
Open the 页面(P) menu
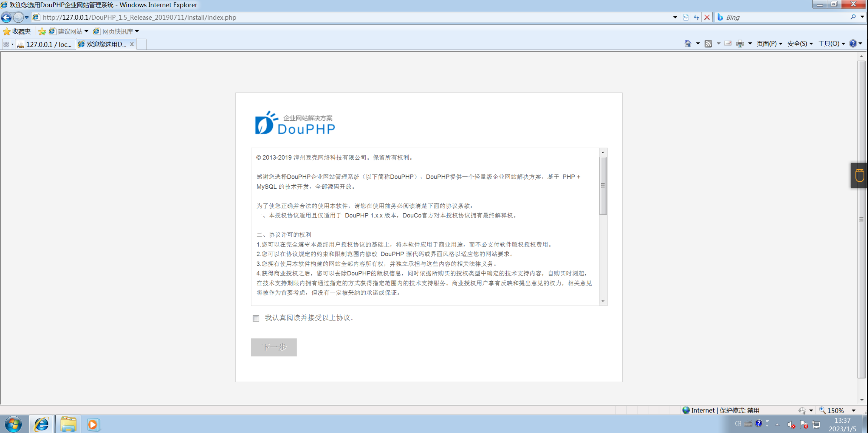(x=769, y=44)
